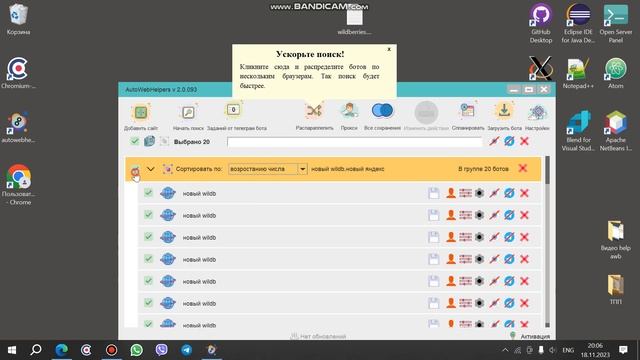The image size is (640, 360).
Task: Open Microsoft Edge from taskbar
Action: pos(61,350)
